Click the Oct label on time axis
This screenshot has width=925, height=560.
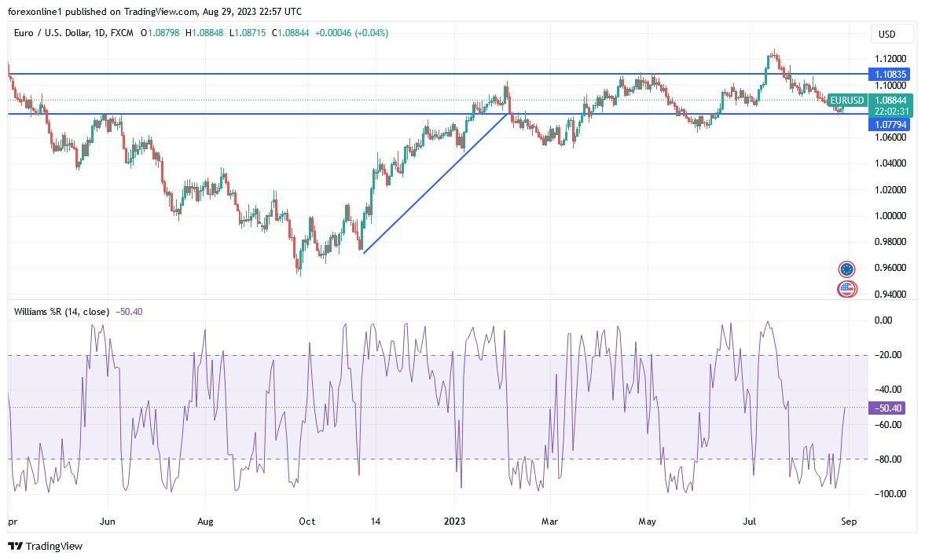(x=307, y=521)
